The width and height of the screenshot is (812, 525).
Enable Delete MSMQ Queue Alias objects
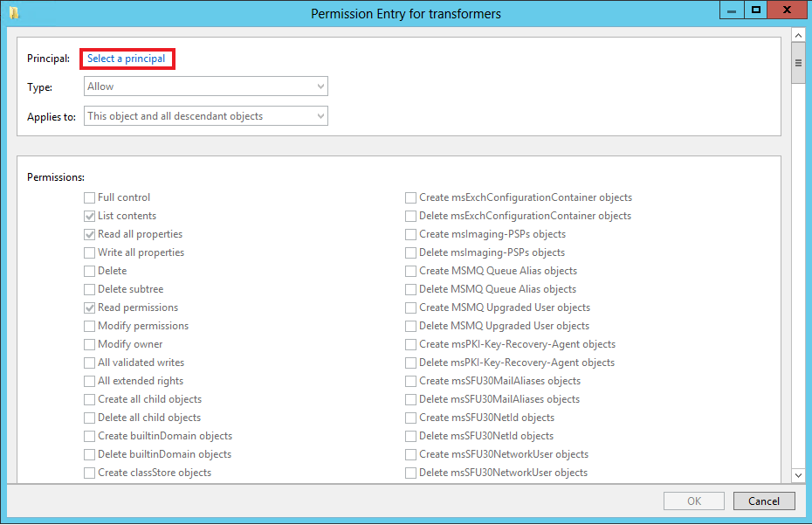(x=411, y=290)
